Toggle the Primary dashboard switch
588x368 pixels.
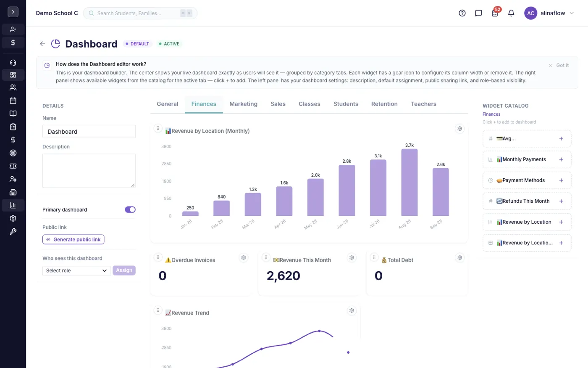point(130,209)
